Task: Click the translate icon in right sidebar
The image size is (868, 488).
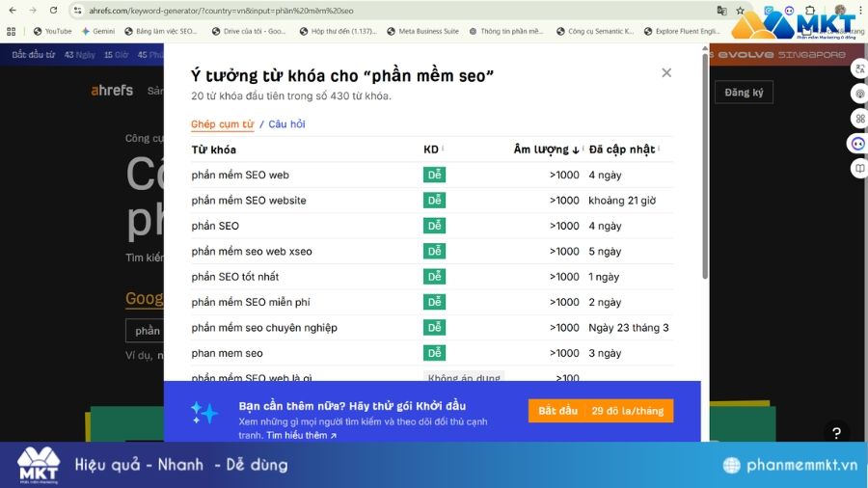Action: (859, 68)
